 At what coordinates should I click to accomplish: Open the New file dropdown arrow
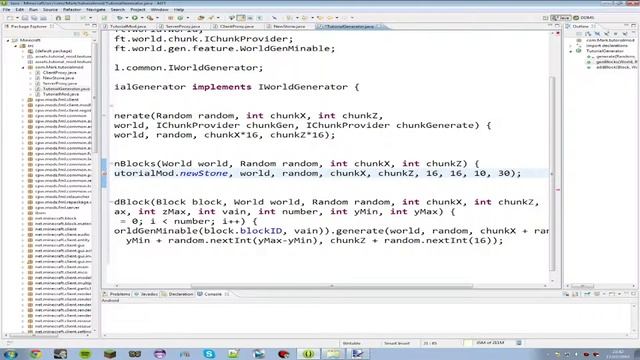coord(17,18)
